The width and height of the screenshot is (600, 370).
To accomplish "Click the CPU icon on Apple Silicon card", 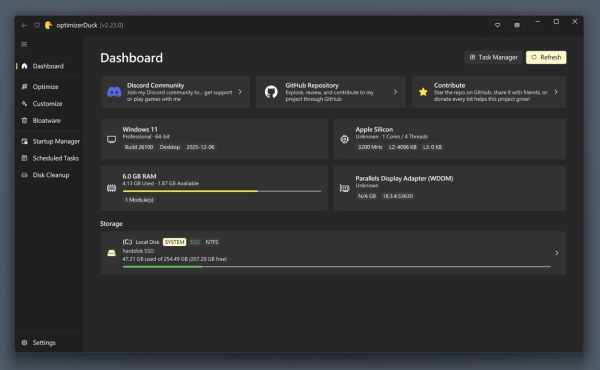I will click(344, 139).
